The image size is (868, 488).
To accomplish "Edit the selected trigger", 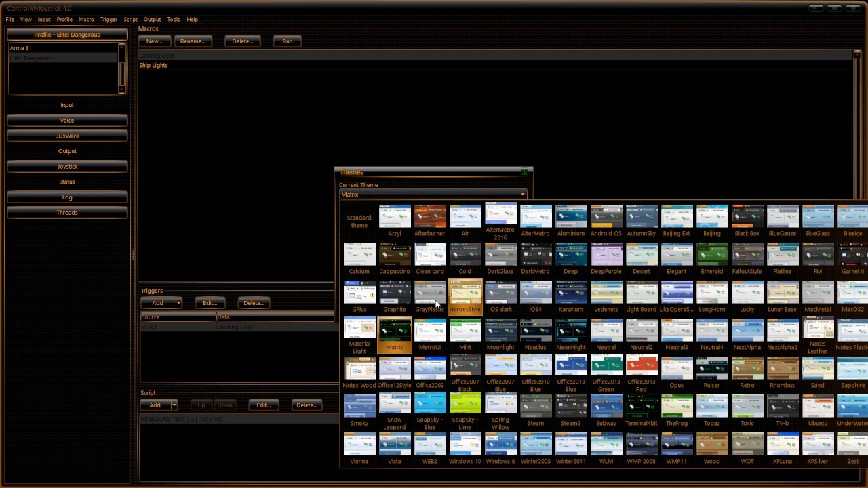I will [x=210, y=303].
